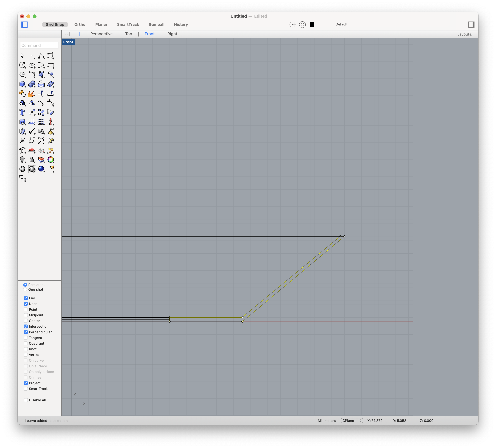Screen dimensions: 496x448
Task: Expand the car Pan view tool flyout
Action: coord(35,153)
